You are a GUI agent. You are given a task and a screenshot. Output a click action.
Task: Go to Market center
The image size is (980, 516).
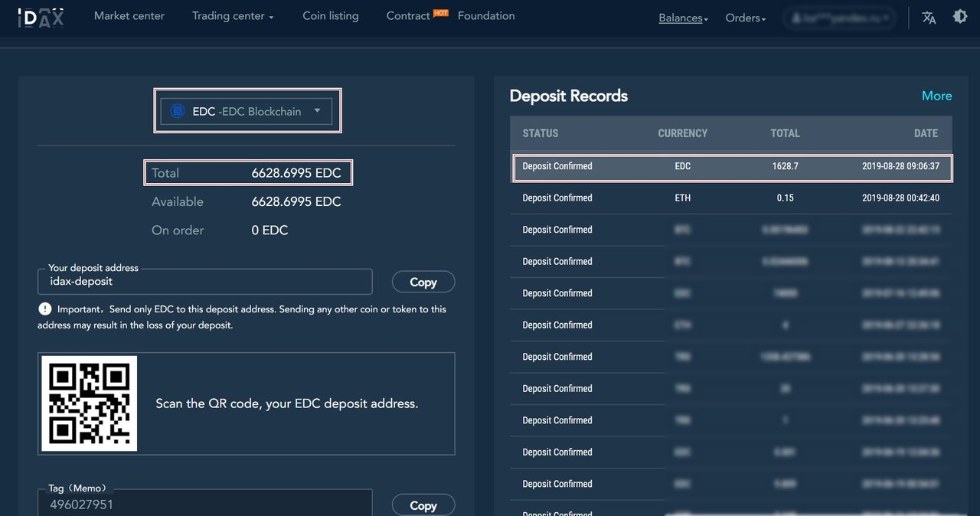[129, 16]
